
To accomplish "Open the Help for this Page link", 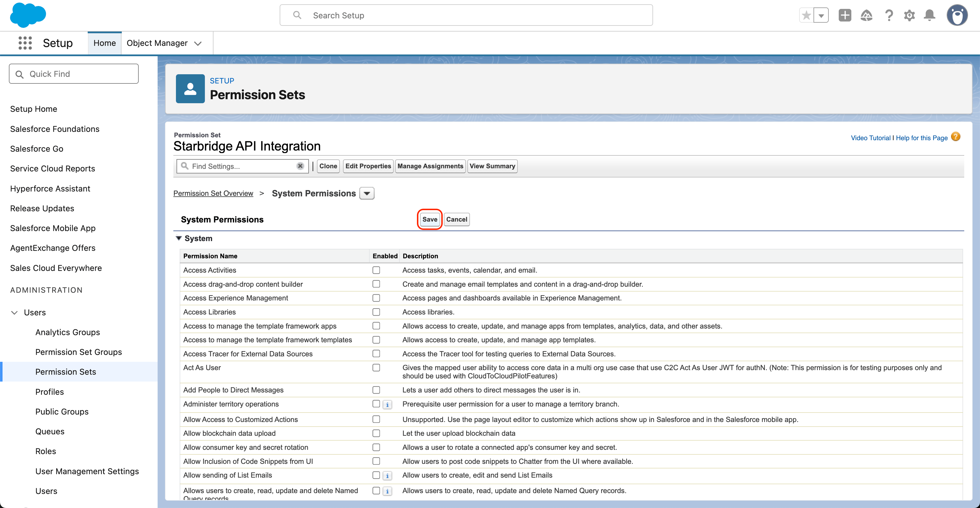I will pos(922,138).
